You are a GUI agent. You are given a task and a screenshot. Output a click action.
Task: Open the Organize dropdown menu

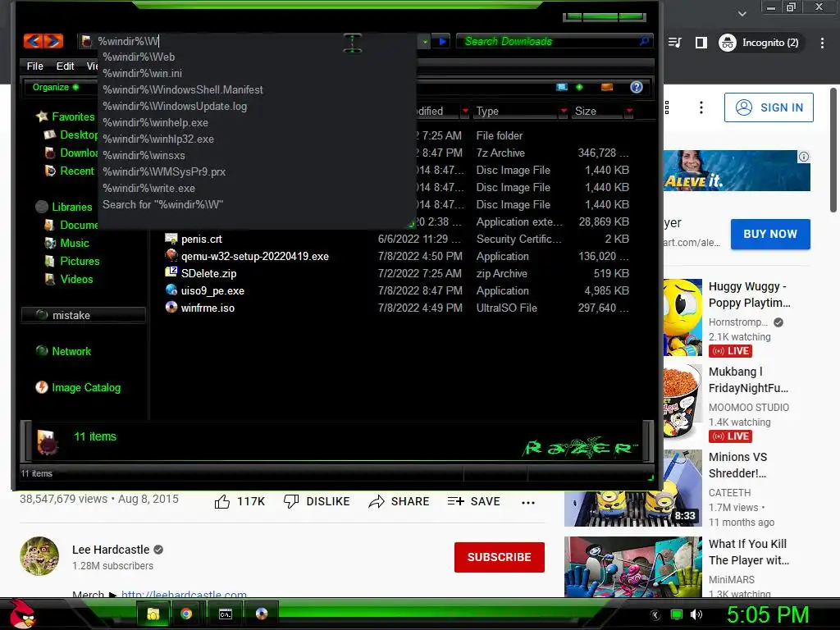tap(55, 87)
